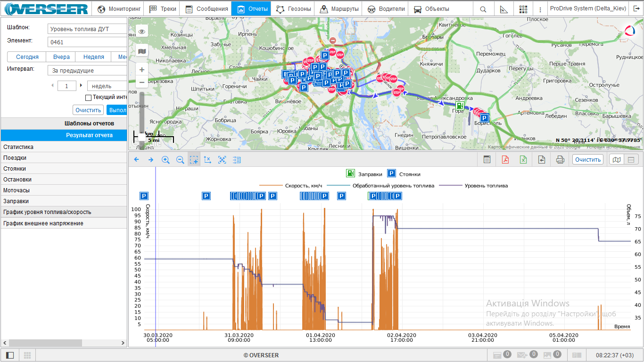Open search with magnifier icon
The width and height of the screenshot is (644, 362).
coord(483,9)
